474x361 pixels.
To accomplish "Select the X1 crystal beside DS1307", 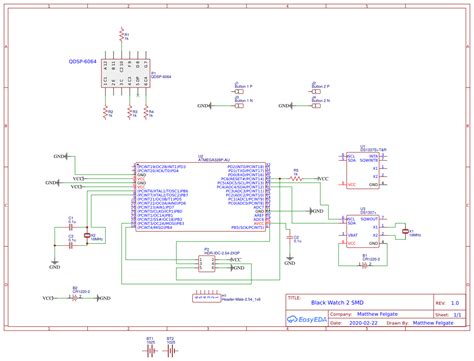I will click(x=405, y=231).
